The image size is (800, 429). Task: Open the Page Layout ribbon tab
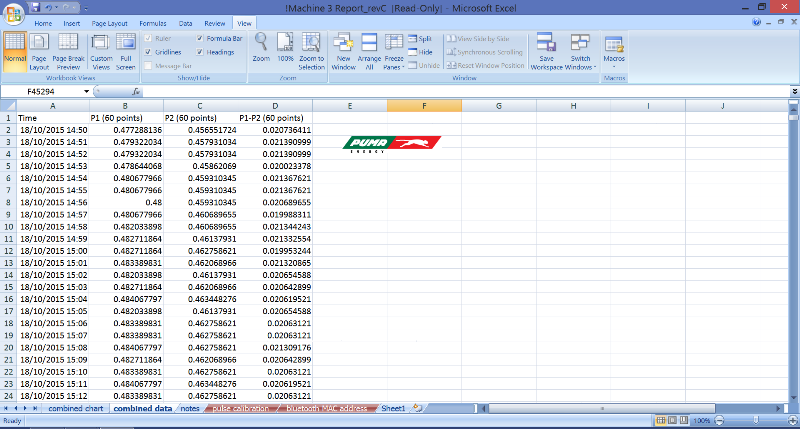[109, 23]
